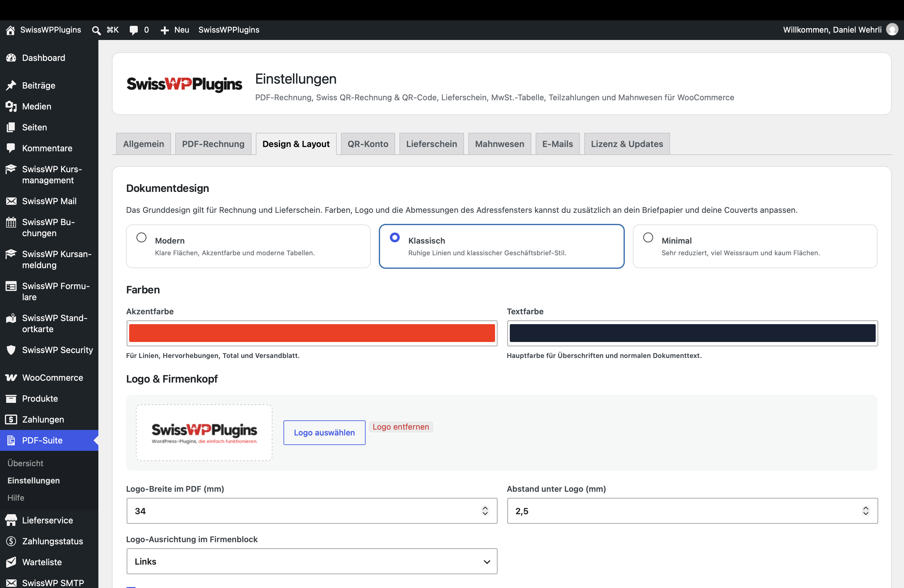Open the Hilfe submenu link
The height and width of the screenshot is (588, 904).
(x=16, y=498)
